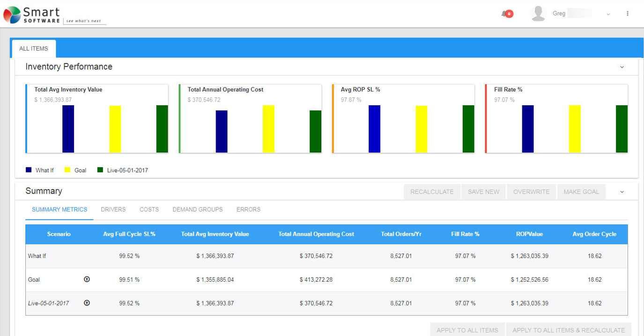Viewport: 644px width, 336px height.
Task: Click APPLY TO ALL ITEMS & RECALCULATE
Action: tap(569, 329)
